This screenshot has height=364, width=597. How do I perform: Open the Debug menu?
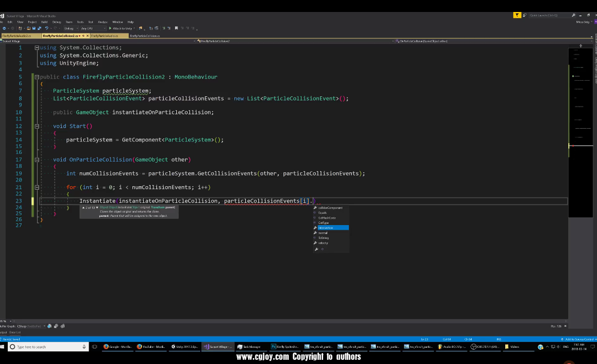pos(56,22)
